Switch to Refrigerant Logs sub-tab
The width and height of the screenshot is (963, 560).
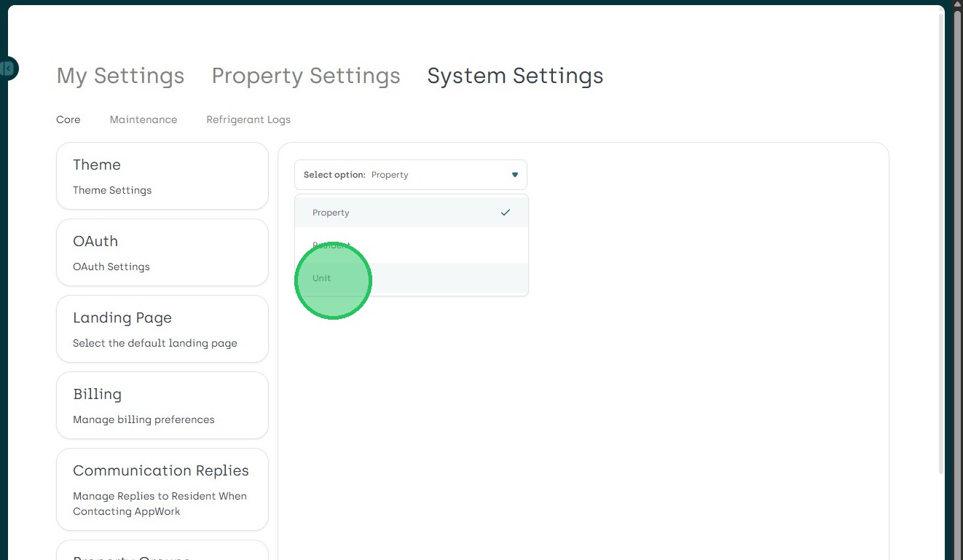point(248,119)
